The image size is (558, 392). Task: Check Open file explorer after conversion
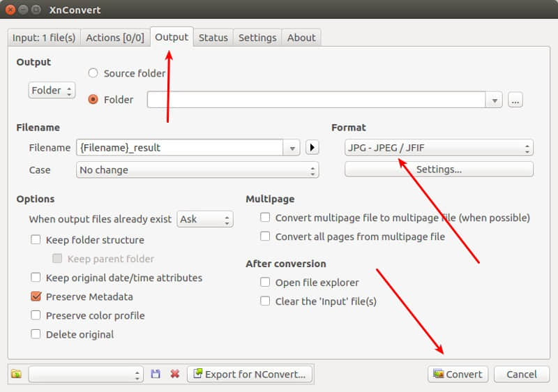click(x=265, y=282)
